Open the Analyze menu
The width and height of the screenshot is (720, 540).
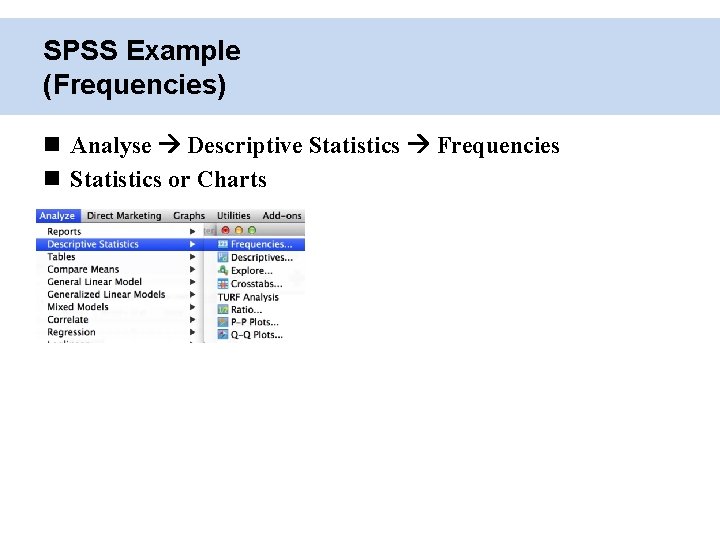pos(58,215)
